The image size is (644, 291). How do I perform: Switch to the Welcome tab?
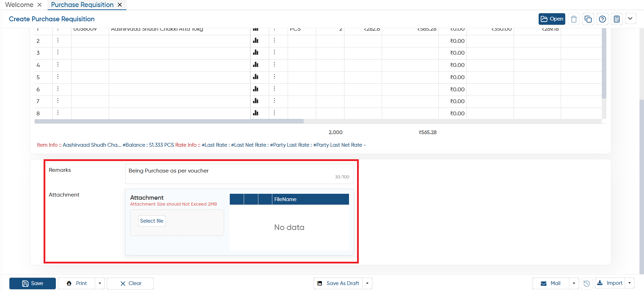[x=19, y=5]
